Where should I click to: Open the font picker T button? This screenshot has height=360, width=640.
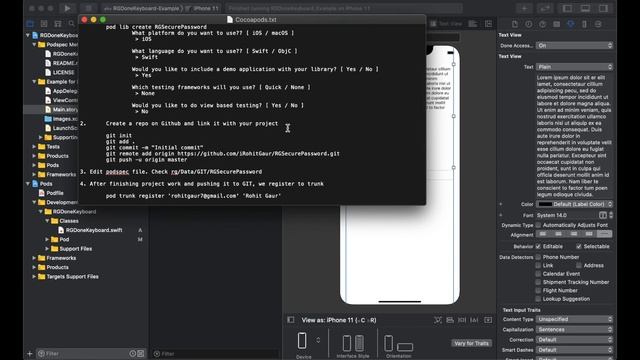(603, 215)
